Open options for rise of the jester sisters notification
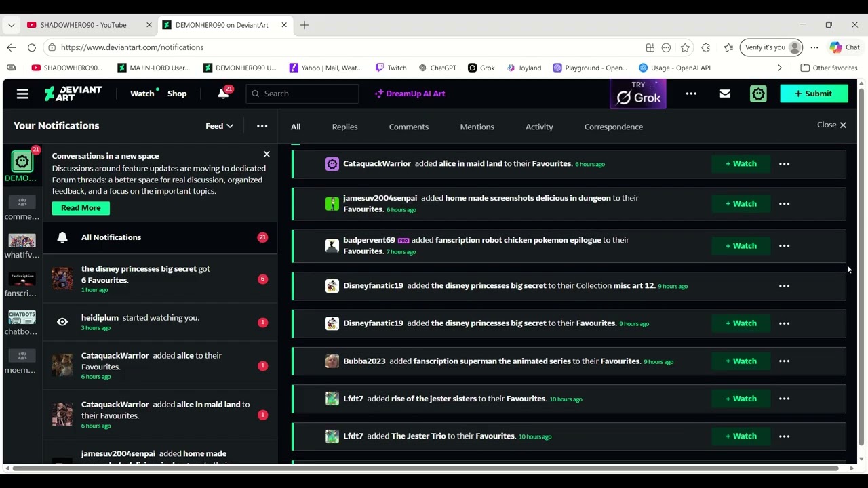Image resolution: width=868 pixels, height=488 pixels. (x=784, y=399)
